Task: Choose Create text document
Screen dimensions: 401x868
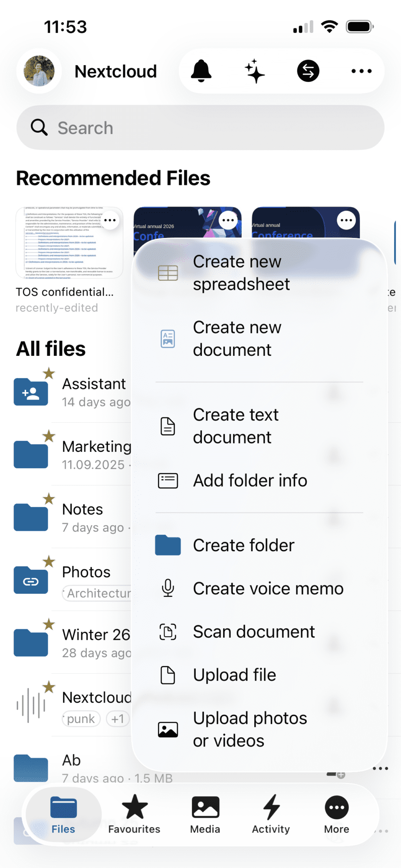Action: (x=236, y=426)
